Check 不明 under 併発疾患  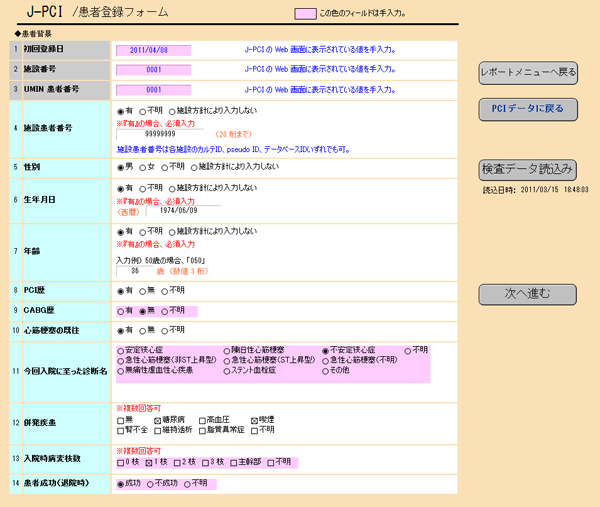coord(254,431)
